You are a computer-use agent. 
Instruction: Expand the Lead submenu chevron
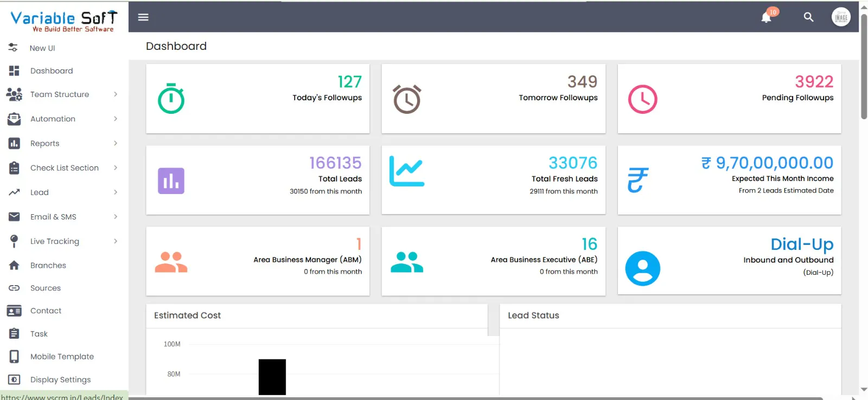tap(116, 192)
